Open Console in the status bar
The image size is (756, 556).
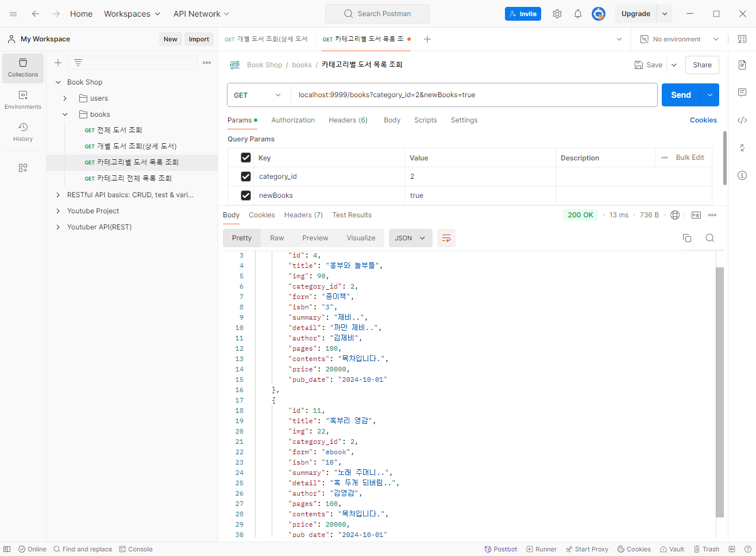point(136,549)
